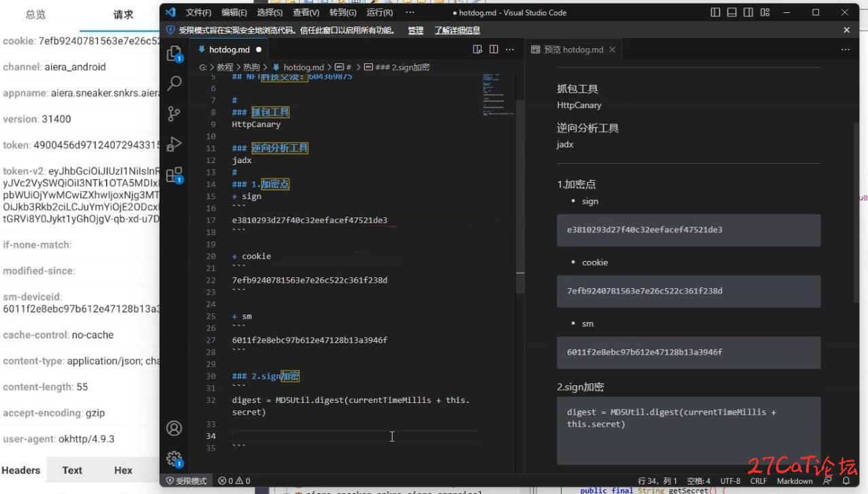The image size is (868, 494).
Task: Open breadcrumb hotdog.md file segment
Action: pyautogui.click(x=298, y=67)
